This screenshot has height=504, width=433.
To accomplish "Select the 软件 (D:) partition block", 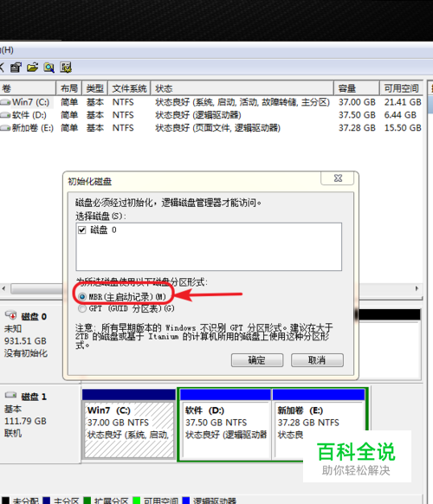I will [225, 424].
